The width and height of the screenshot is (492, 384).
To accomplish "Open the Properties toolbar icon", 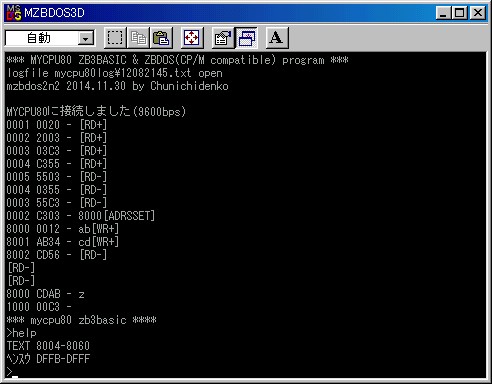I will (223, 38).
